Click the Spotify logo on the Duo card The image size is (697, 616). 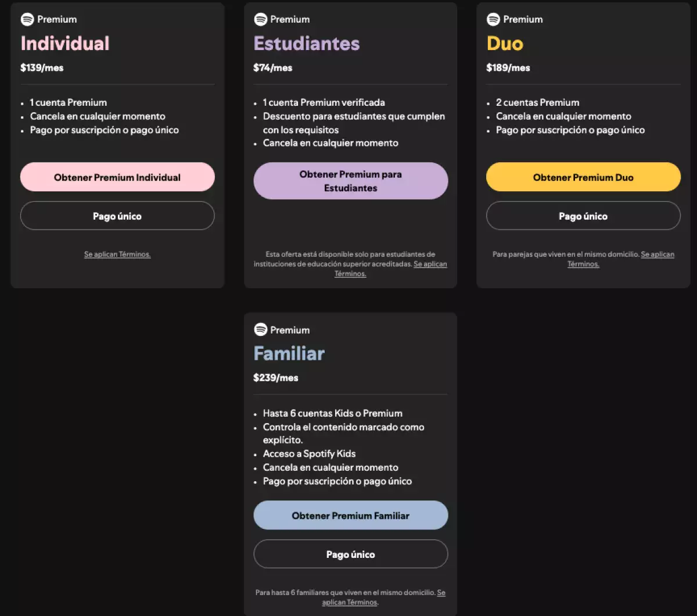click(x=494, y=19)
